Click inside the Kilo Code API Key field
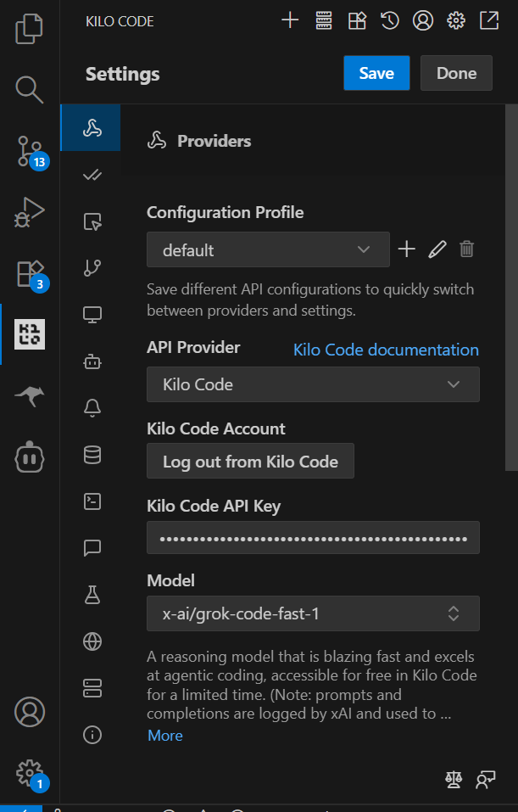Screen dimensions: 518x812 pos(313,537)
